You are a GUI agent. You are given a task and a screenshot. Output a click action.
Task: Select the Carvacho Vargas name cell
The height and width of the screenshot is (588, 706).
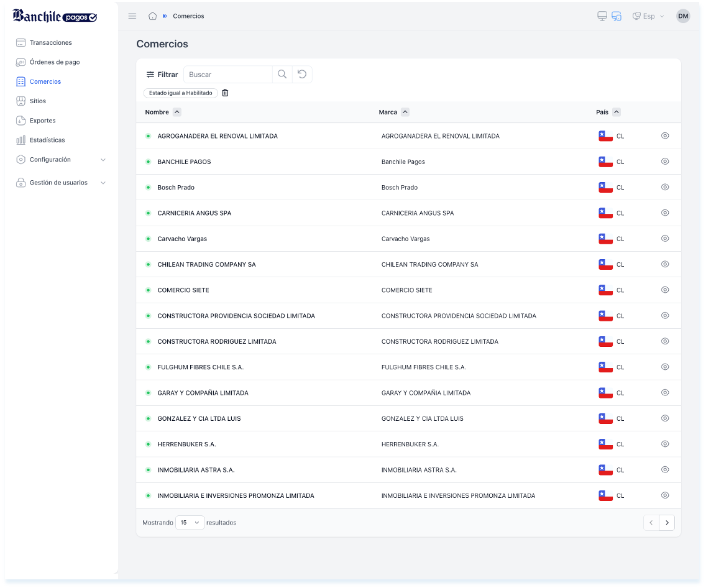tap(182, 239)
